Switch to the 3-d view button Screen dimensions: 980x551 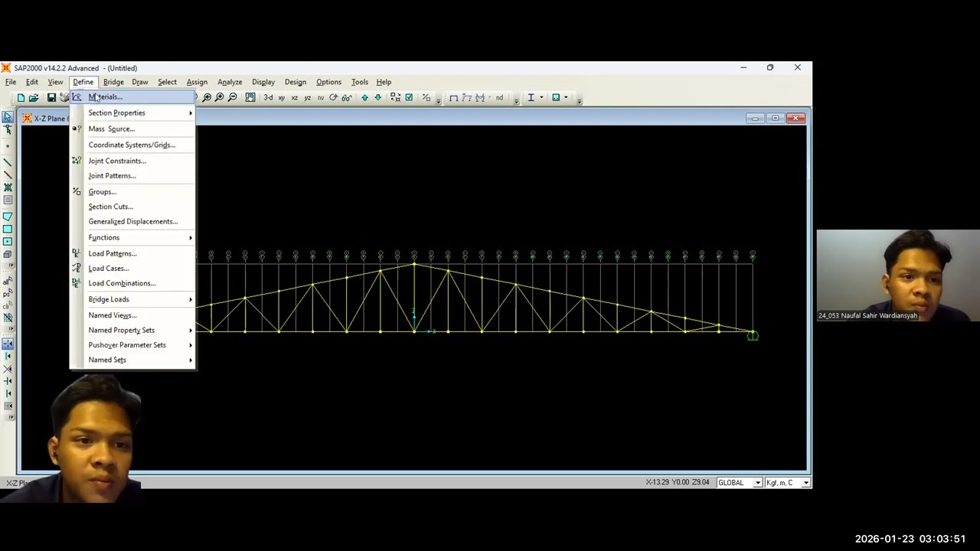pyautogui.click(x=268, y=98)
